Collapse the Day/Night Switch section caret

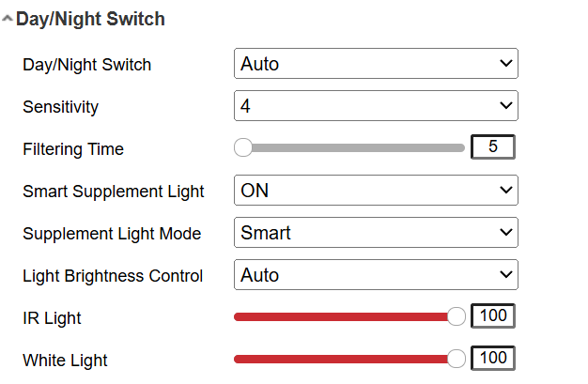[8, 19]
